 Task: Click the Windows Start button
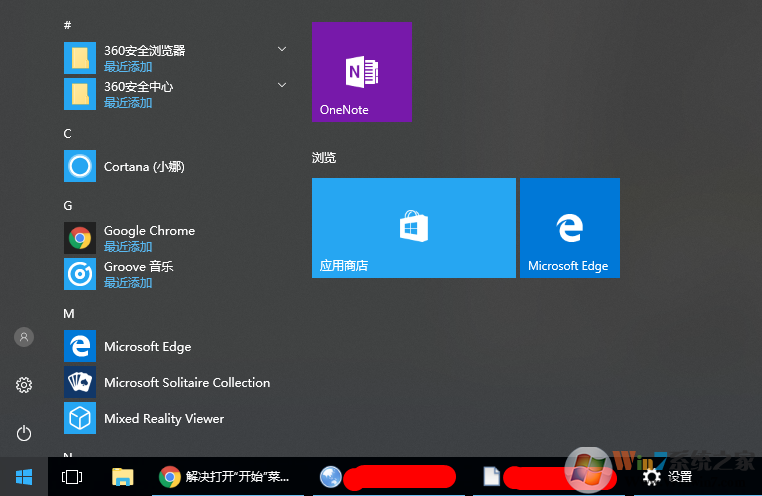coord(24,477)
